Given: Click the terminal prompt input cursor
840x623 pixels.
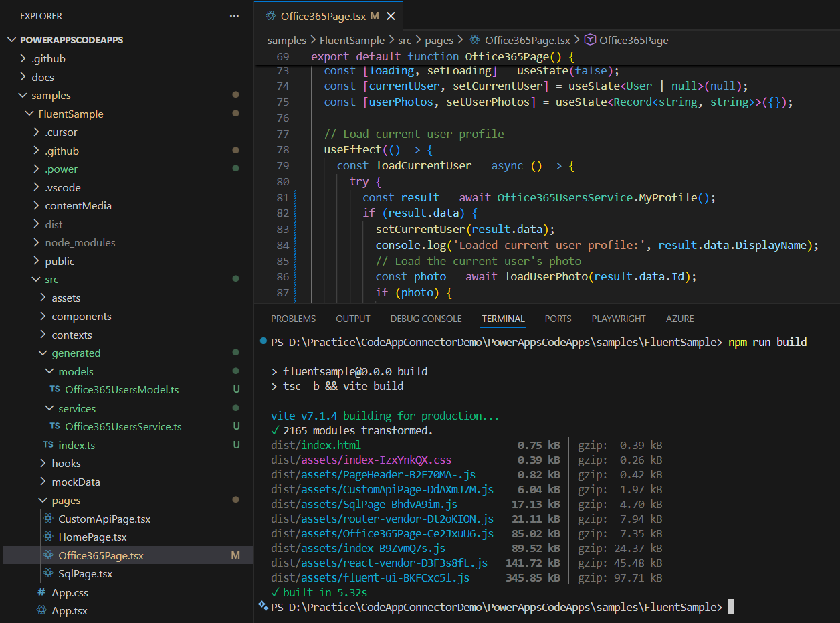Looking at the screenshot, I should [731, 607].
